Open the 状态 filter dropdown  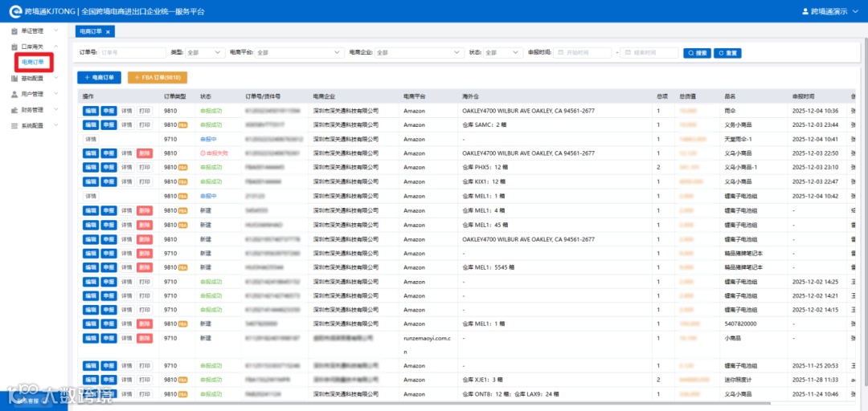pyautogui.click(x=502, y=52)
